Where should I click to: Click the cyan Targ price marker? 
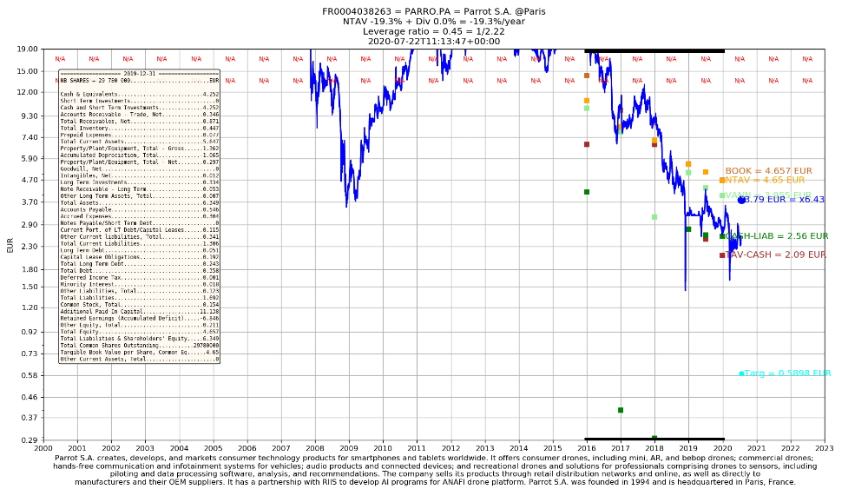pyautogui.click(x=741, y=373)
